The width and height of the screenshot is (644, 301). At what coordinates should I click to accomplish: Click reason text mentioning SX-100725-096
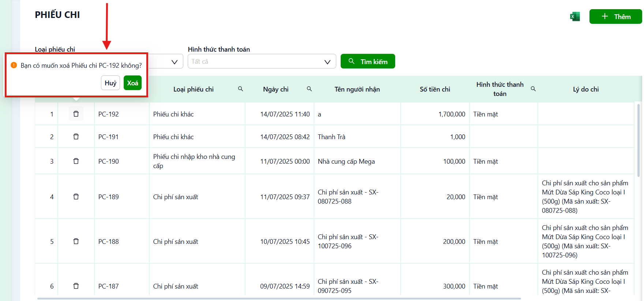click(585, 241)
